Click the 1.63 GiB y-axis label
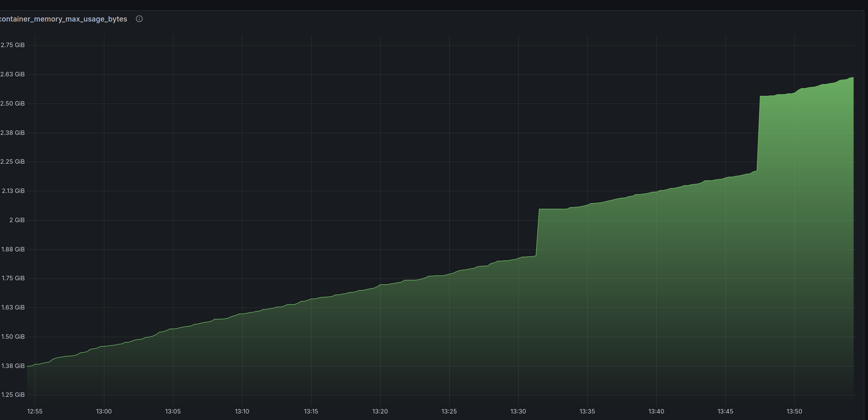The image size is (868, 420). click(x=13, y=307)
